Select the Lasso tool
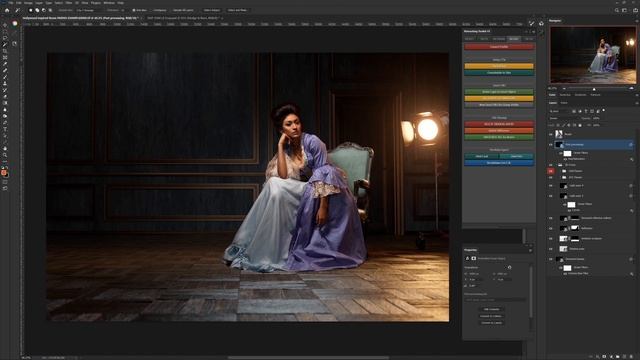 tap(5, 38)
